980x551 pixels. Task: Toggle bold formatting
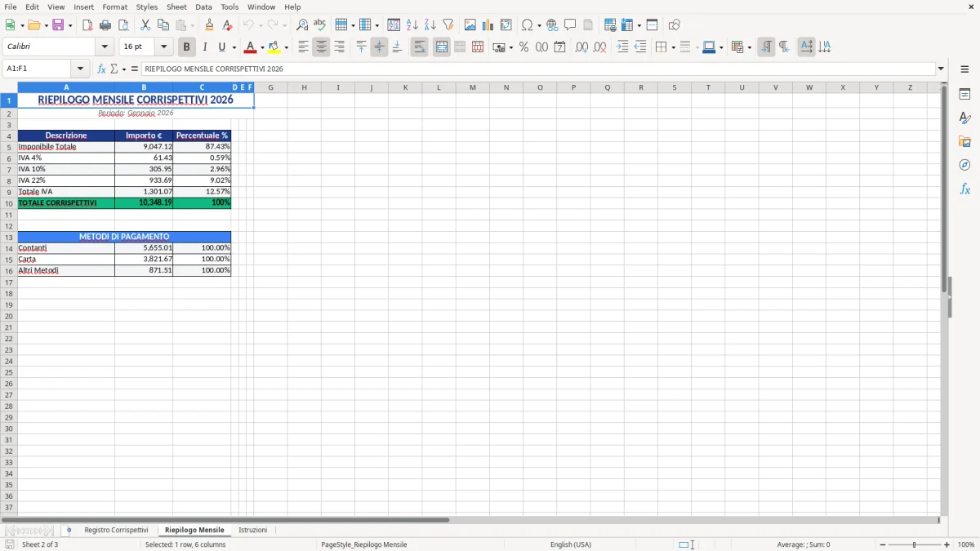click(186, 47)
